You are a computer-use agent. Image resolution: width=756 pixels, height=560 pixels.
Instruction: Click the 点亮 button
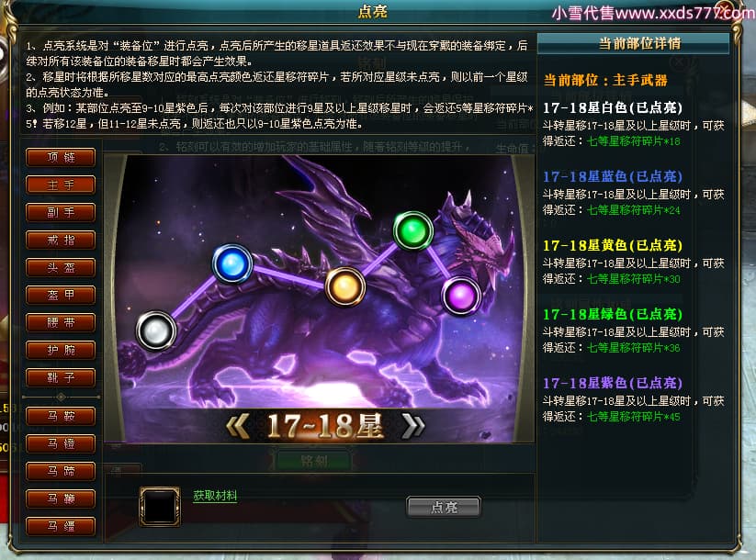coord(444,507)
